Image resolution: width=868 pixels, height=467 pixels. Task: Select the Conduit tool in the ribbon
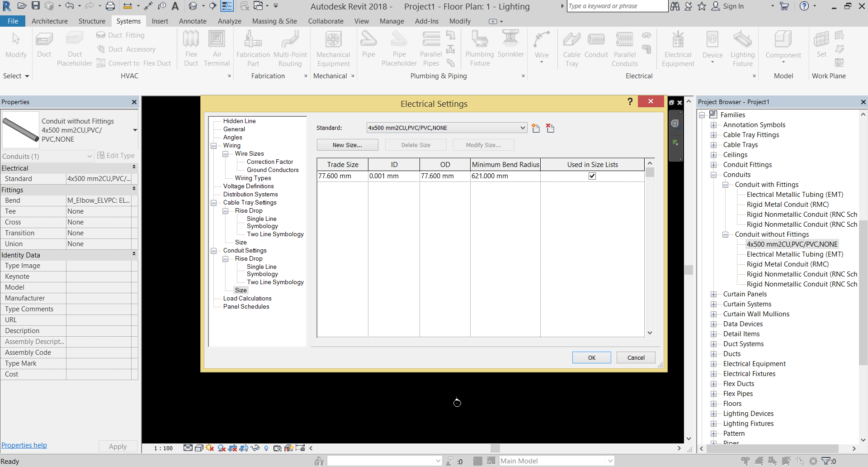tap(596, 45)
